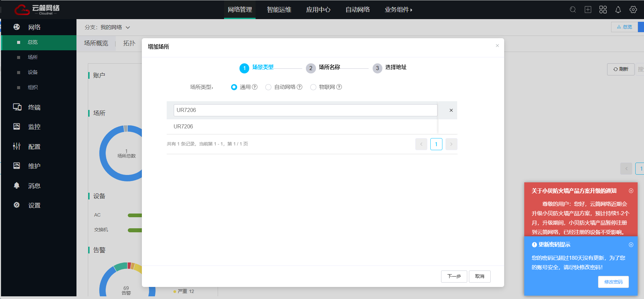Select 设备 in the sidebar
This screenshot has height=299, width=644.
39,72
